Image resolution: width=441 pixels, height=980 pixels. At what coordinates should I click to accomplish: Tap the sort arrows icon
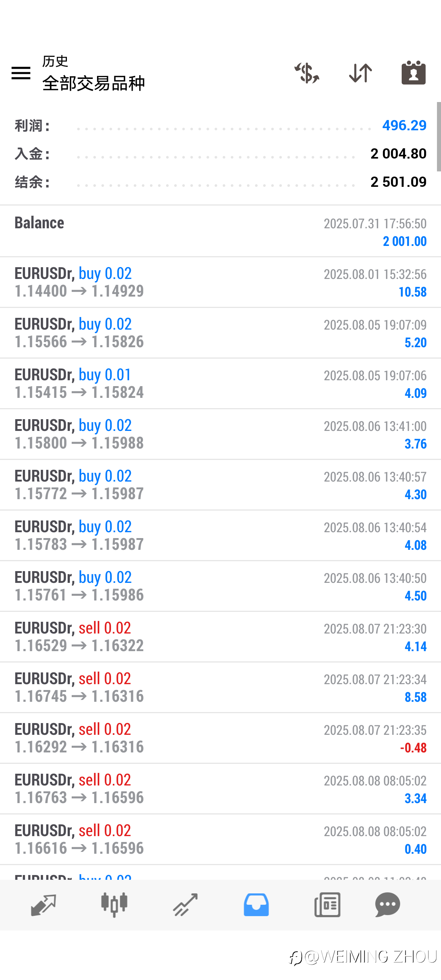coord(360,73)
